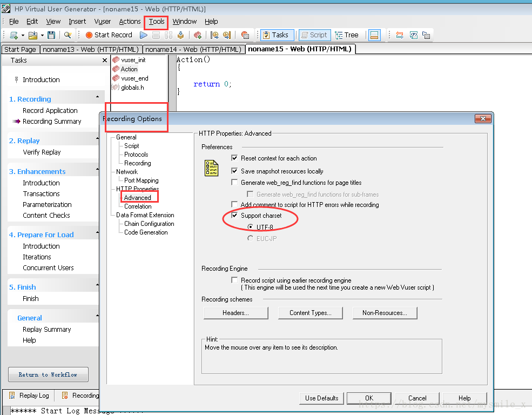Click the Save floppy disk icon
Screen dimensions: 532x415
[51, 35]
